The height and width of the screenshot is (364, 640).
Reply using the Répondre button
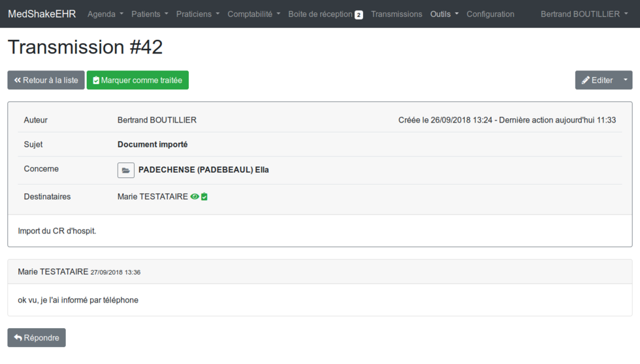click(37, 338)
